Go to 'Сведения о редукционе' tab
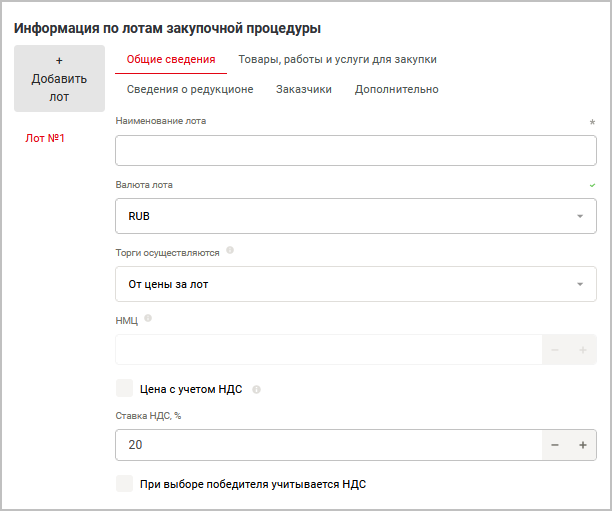The image size is (612, 511). (190, 89)
